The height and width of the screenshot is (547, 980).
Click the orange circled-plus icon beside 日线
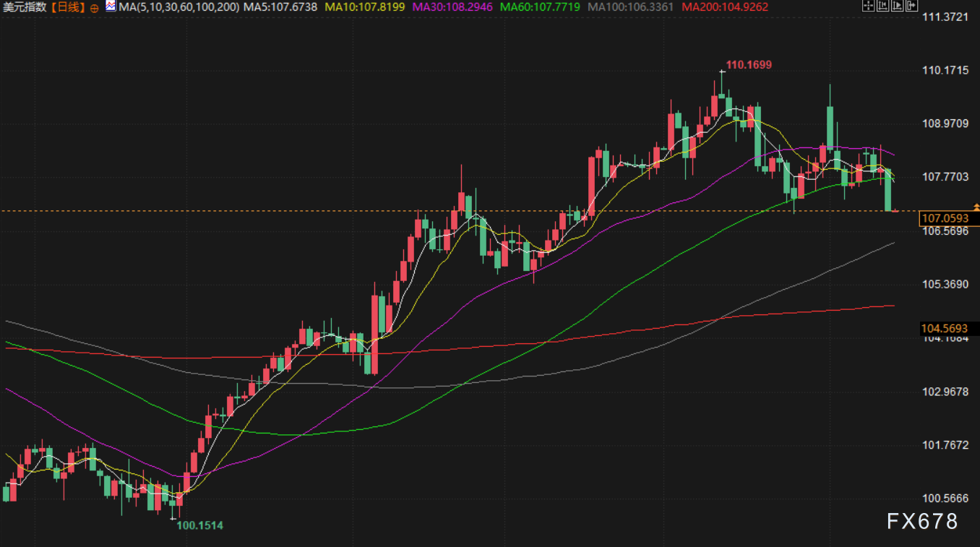[94, 7]
